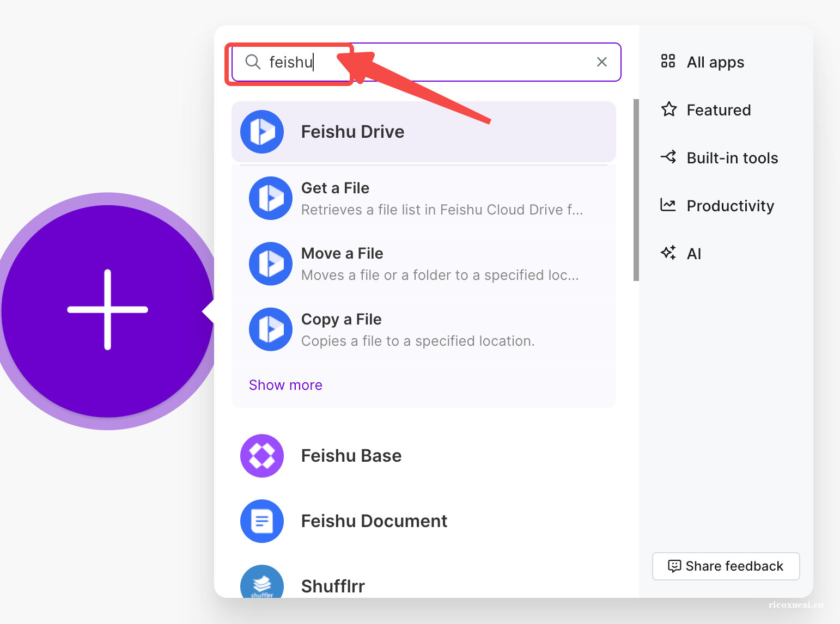Clear the search field with X

(x=601, y=62)
